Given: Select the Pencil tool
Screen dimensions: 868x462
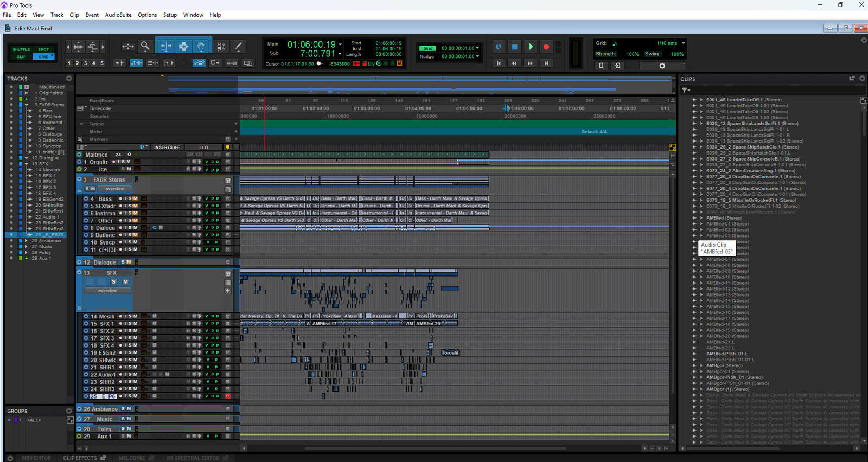Looking at the screenshot, I should (238, 47).
